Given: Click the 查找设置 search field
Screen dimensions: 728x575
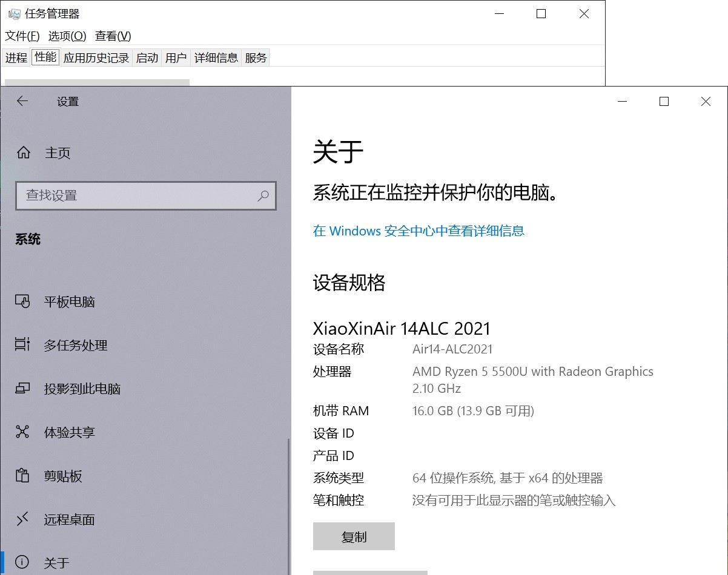Looking at the screenshot, I should pyautogui.click(x=146, y=195).
